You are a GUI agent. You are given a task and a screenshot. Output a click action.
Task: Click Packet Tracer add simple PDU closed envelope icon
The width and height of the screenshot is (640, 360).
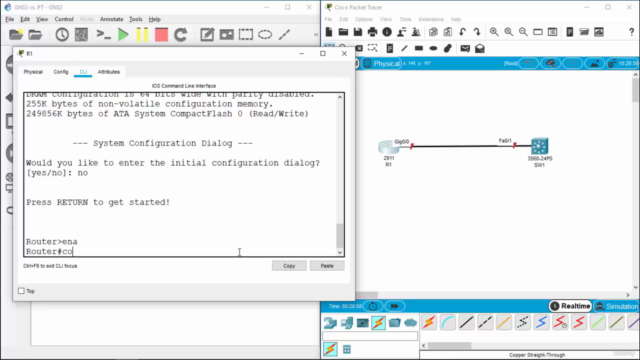tap(465, 48)
